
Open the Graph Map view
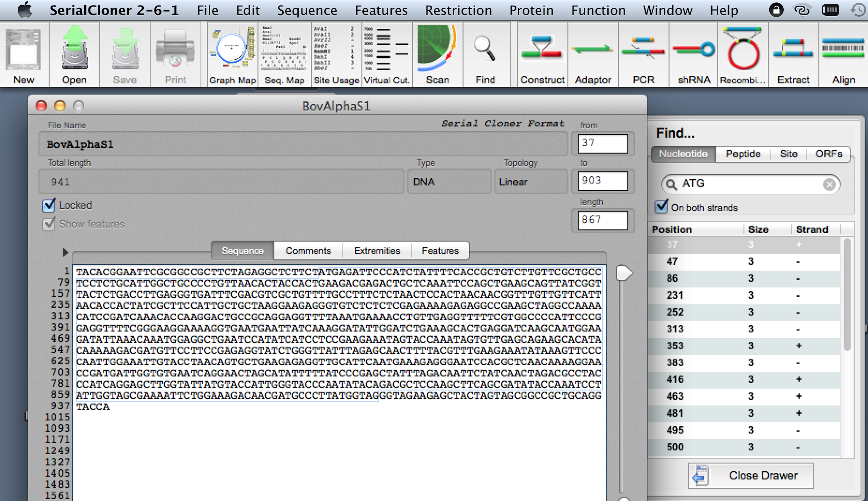[x=233, y=55]
